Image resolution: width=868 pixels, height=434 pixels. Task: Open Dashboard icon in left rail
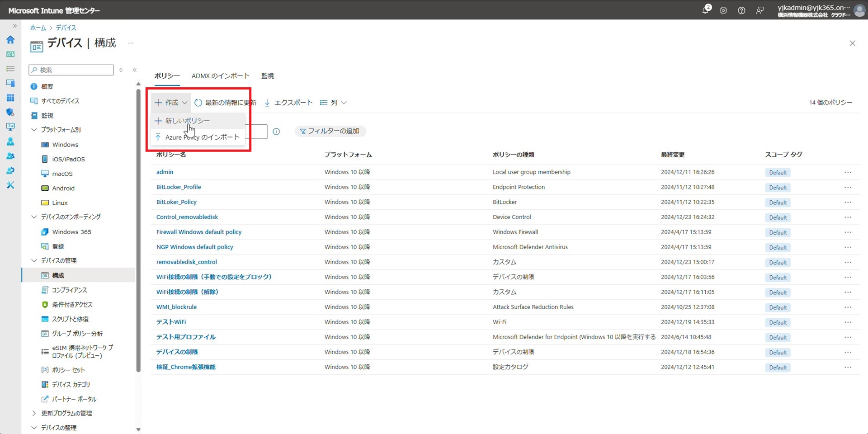click(x=10, y=54)
